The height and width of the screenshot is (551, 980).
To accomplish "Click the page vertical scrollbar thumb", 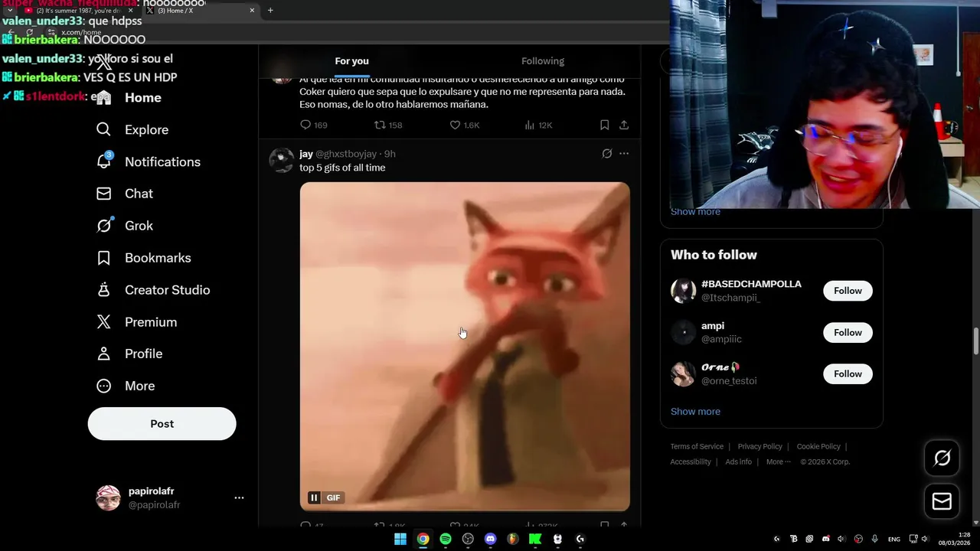I will click(x=975, y=341).
